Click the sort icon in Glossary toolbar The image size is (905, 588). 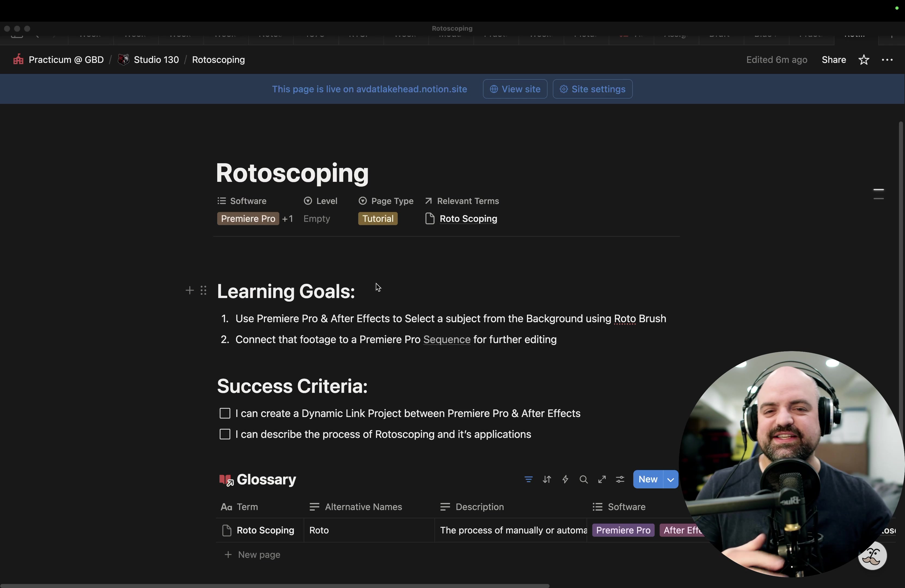click(547, 479)
